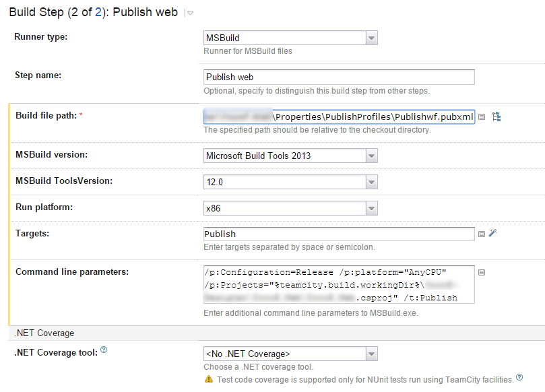This screenshot has width=545, height=392.
Task: Click the expand icon beside Command line parameters
Action: (x=482, y=272)
